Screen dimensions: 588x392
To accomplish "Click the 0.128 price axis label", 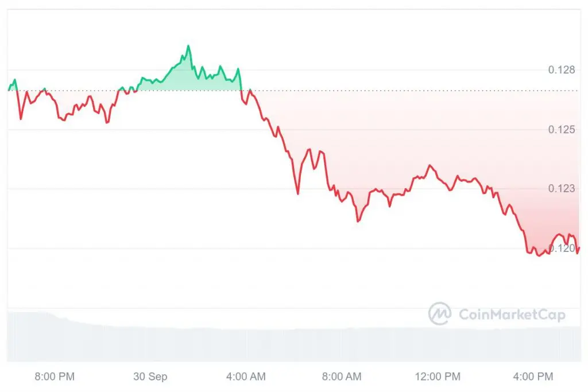I will pos(562,69).
